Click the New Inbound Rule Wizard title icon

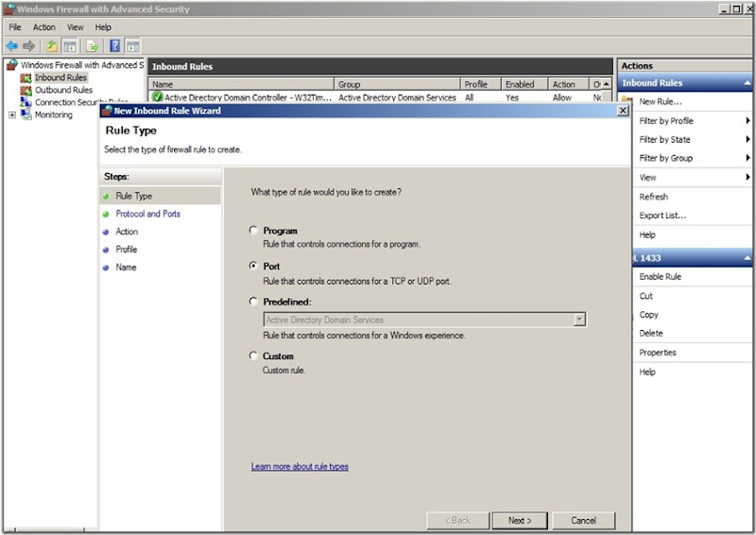click(107, 111)
